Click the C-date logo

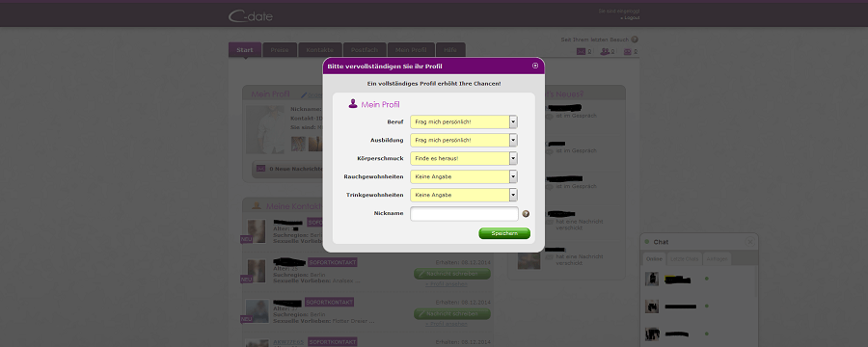[x=250, y=16]
